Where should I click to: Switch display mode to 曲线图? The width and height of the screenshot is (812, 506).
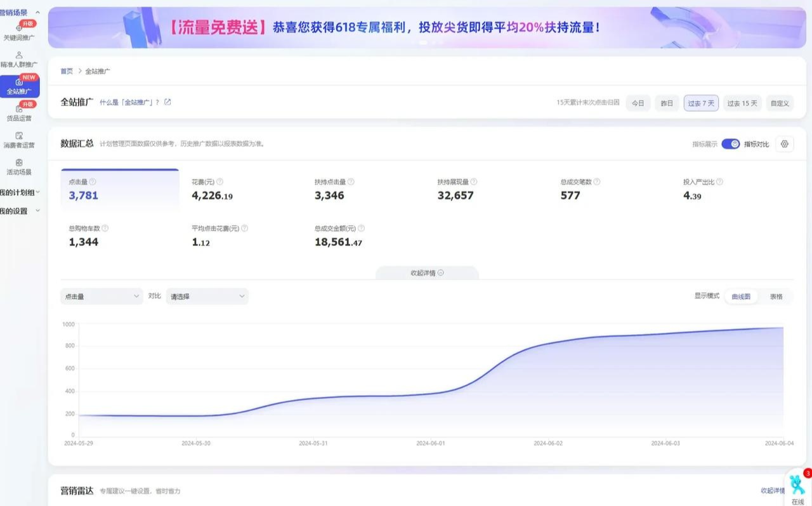(x=741, y=296)
